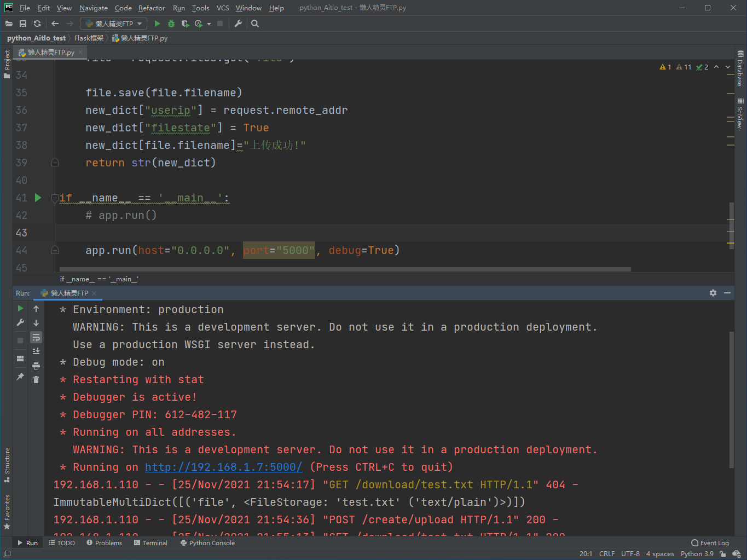Viewport: 747px width, 560px height.
Task: Click the Profile run icon
Action: click(x=199, y=24)
